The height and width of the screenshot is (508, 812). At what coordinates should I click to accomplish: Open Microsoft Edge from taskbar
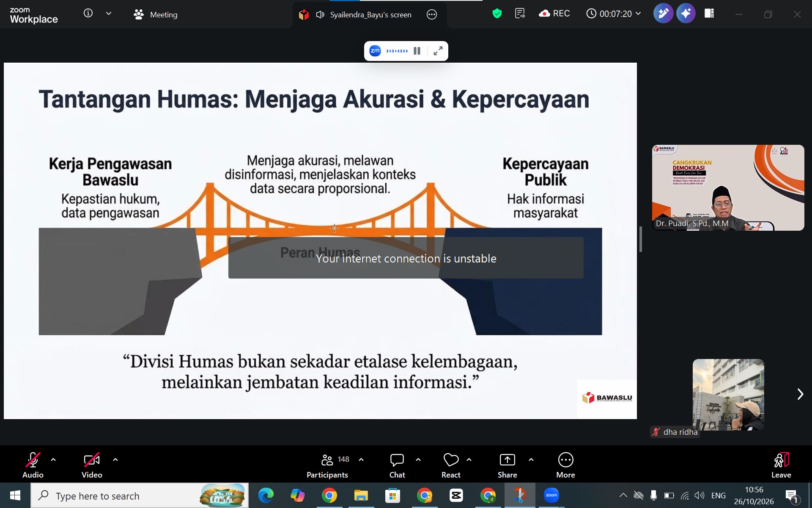[x=266, y=495]
